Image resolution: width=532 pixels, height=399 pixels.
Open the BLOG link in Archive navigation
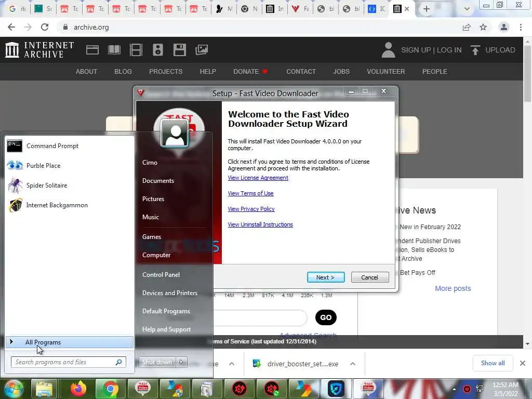[x=123, y=72]
